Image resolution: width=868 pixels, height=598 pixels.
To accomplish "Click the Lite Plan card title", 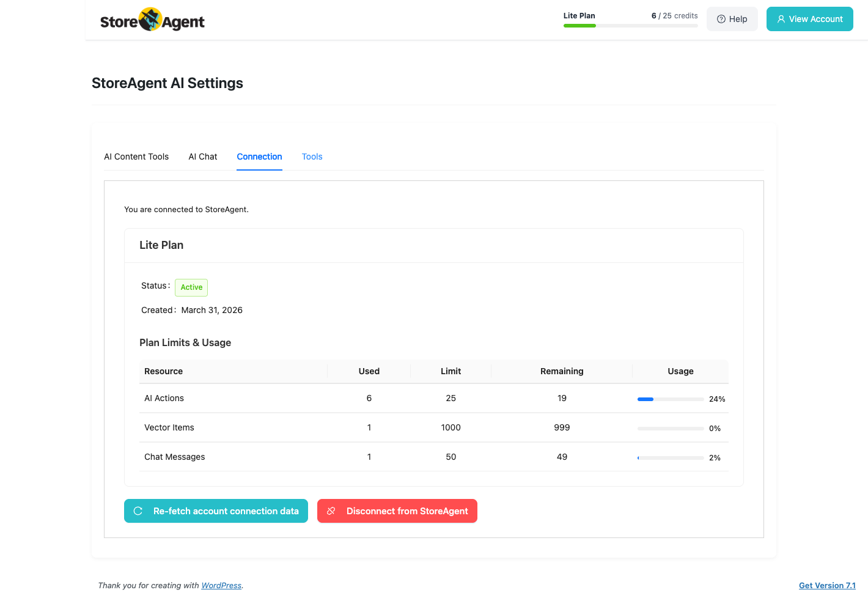I will pos(161,245).
